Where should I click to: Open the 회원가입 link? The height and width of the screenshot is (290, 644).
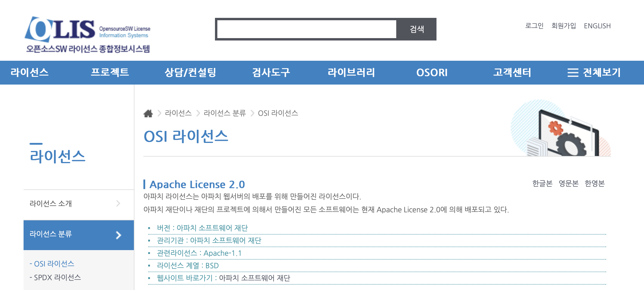[x=563, y=26]
